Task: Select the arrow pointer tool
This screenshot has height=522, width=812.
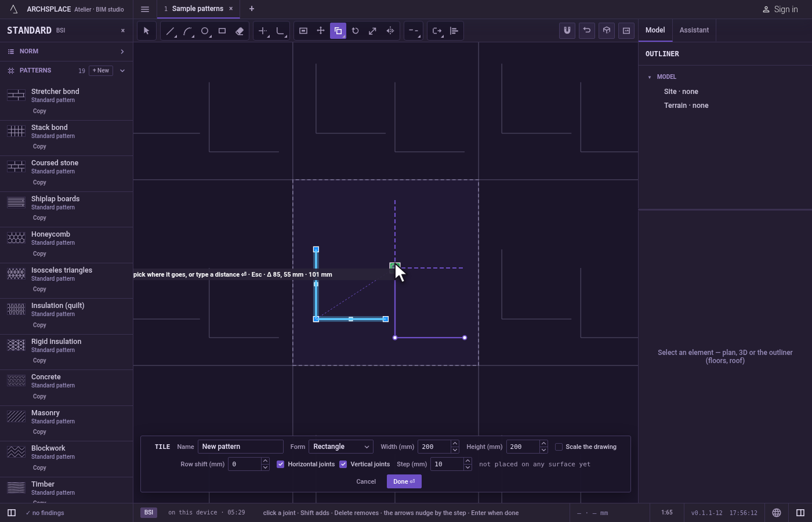Action: click(146, 31)
